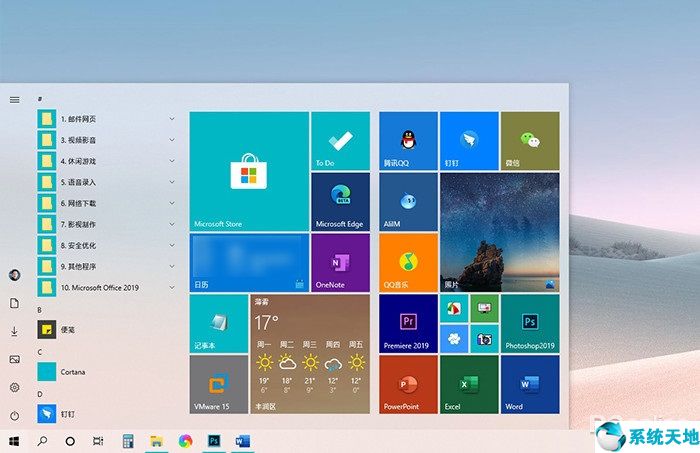This screenshot has width=700, height=453.
Task: Open the OneNote tile
Action: tap(341, 263)
